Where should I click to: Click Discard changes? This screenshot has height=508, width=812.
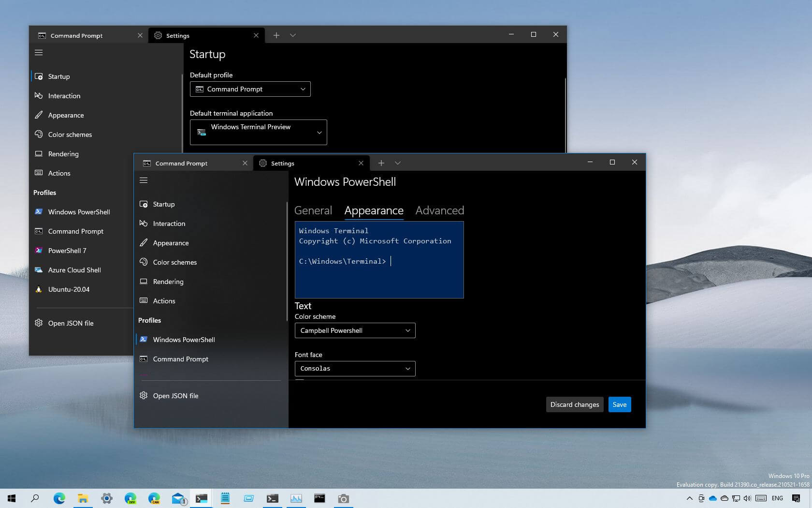click(574, 404)
